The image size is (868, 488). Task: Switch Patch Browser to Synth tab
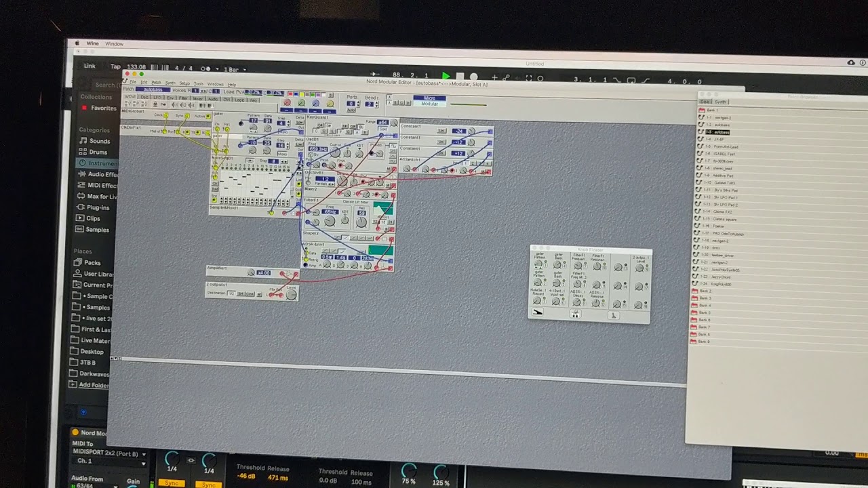pos(720,102)
